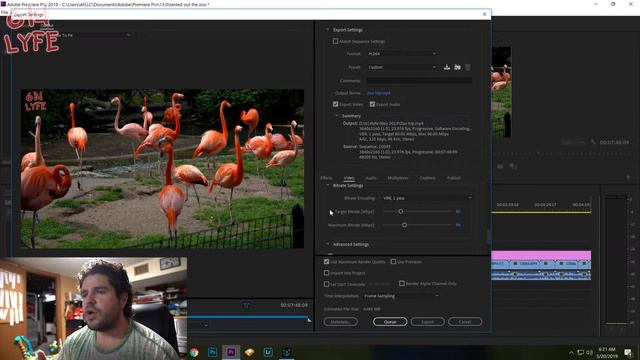Click the Maximum Bitrate value field
Image resolution: width=640 pixels, height=360 pixels.
(458, 225)
